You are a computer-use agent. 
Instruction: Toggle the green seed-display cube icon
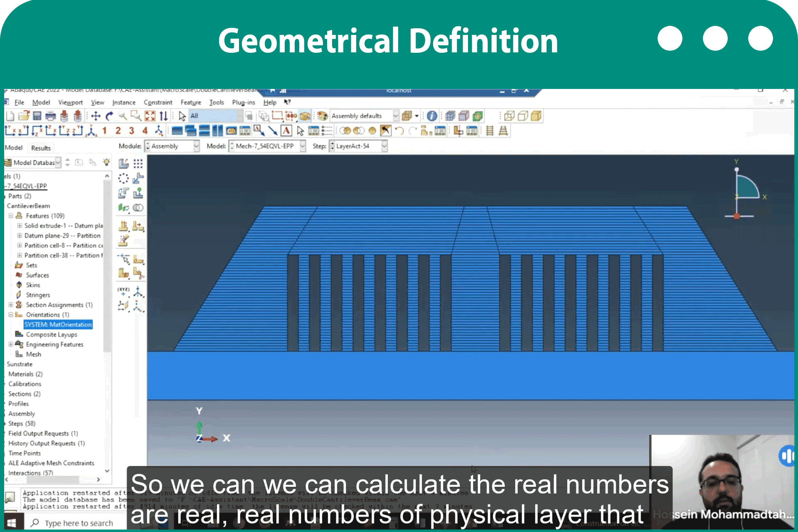pos(478,116)
